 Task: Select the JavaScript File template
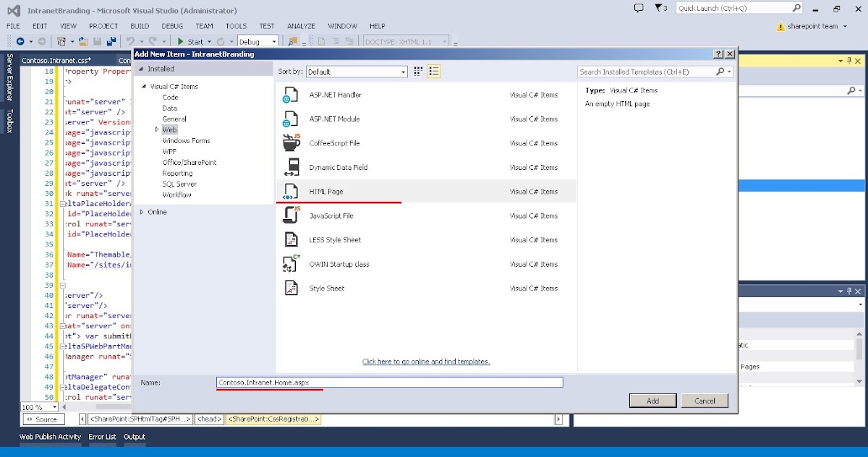(426, 216)
